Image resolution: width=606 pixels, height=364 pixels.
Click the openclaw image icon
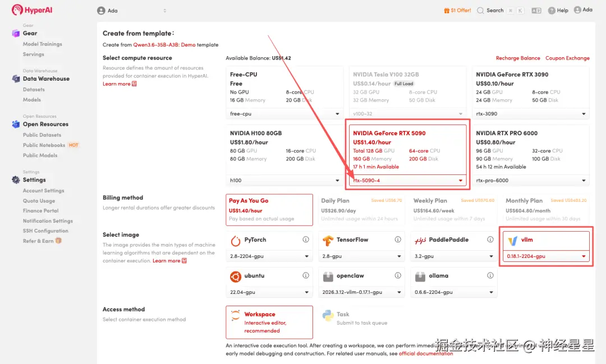tap(328, 277)
